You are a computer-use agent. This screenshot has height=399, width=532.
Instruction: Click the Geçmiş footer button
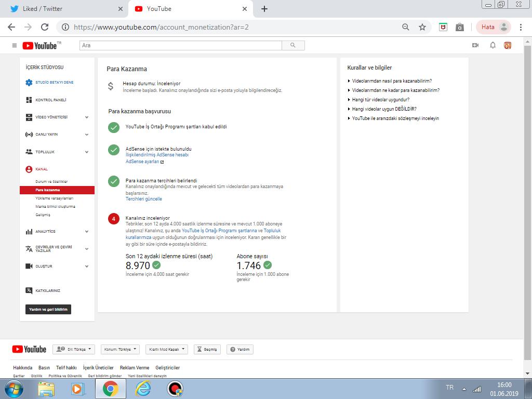[207, 349]
